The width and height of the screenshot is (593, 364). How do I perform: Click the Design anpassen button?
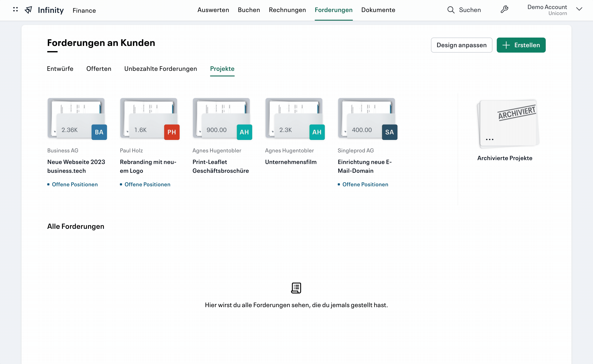(x=461, y=45)
